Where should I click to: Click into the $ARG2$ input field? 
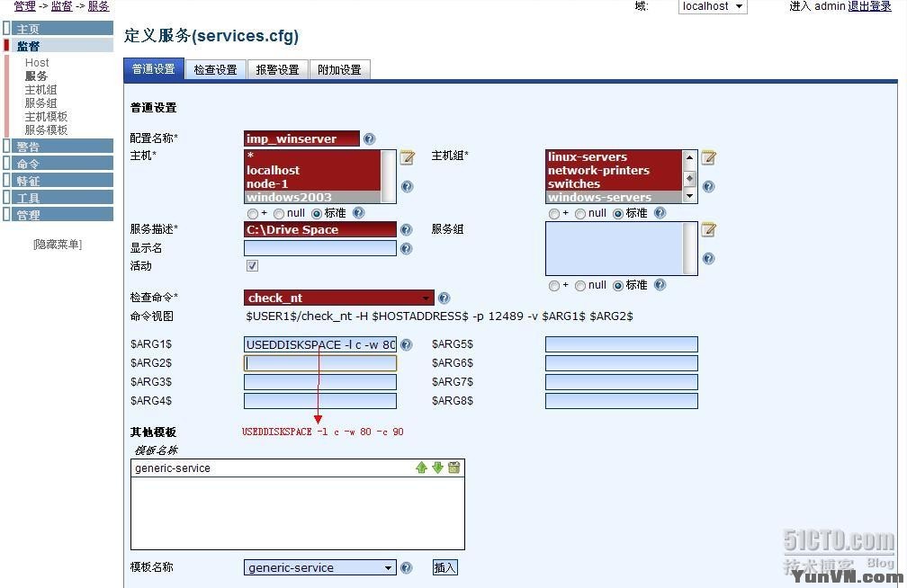tap(320, 363)
